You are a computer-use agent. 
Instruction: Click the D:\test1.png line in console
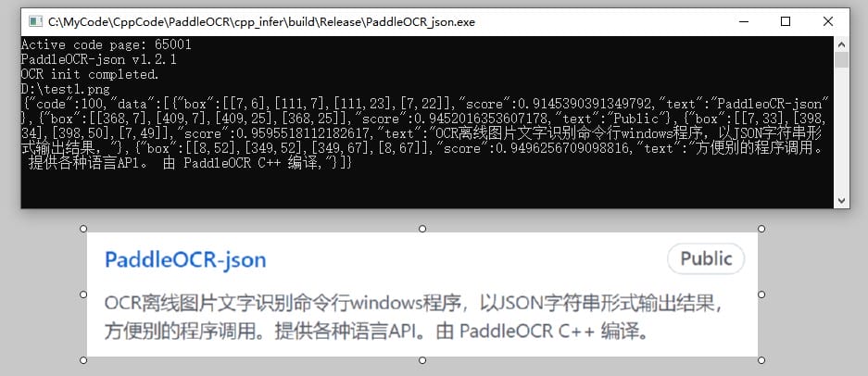coord(66,89)
